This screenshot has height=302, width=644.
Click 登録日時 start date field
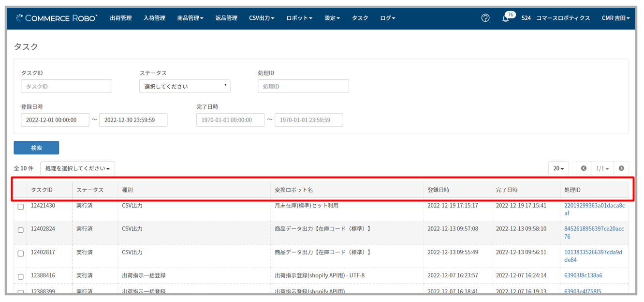tap(55, 120)
